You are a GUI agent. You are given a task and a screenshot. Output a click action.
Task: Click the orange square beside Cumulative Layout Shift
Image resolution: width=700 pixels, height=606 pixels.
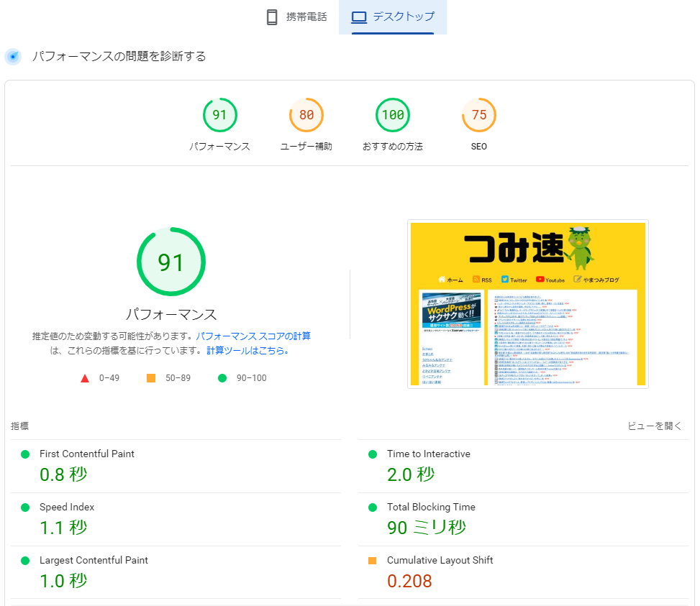click(x=373, y=561)
